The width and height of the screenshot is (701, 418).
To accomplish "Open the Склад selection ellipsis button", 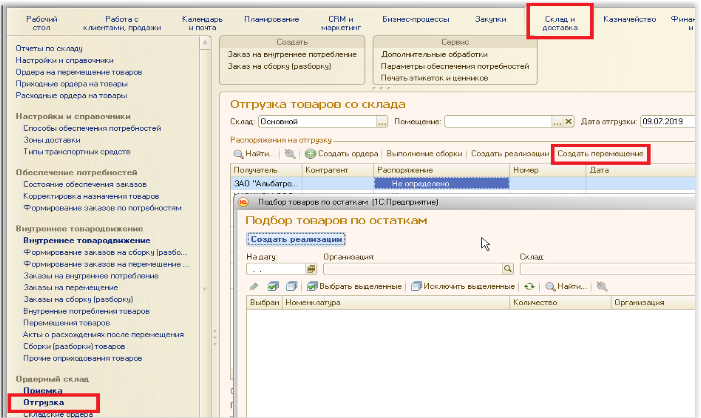I will click(382, 122).
